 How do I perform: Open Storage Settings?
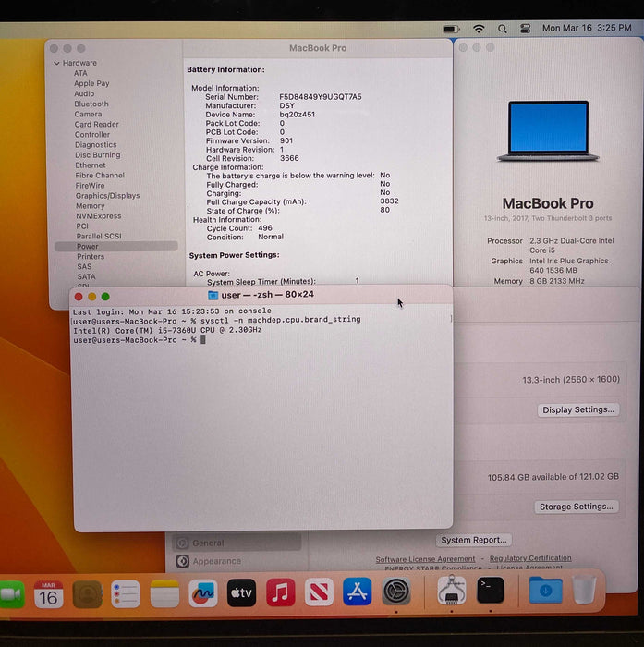[x=576, y=507]
